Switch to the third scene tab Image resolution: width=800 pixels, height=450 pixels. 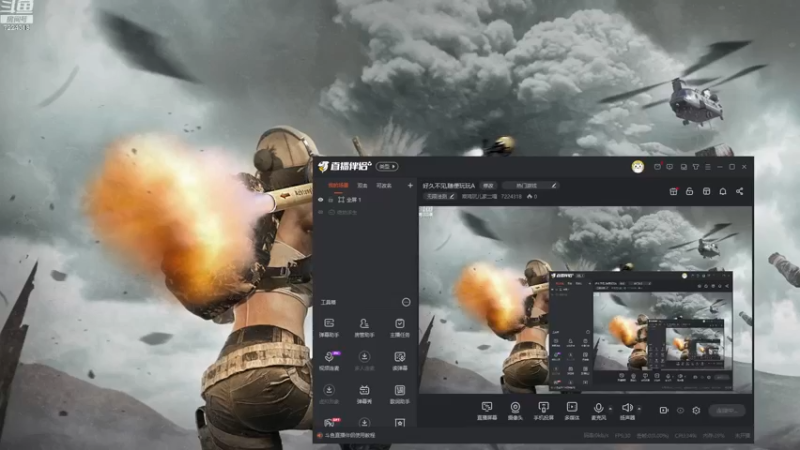384,186
